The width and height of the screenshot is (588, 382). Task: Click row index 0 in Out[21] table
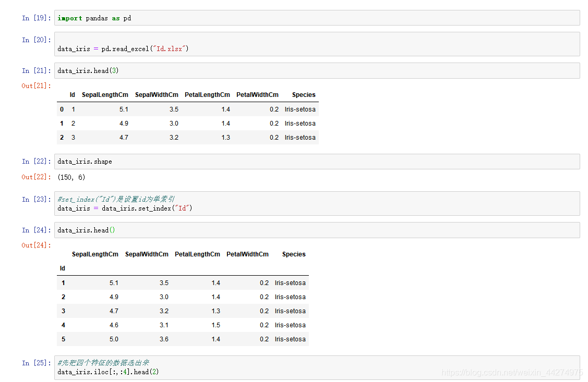[x=62, y=109]
